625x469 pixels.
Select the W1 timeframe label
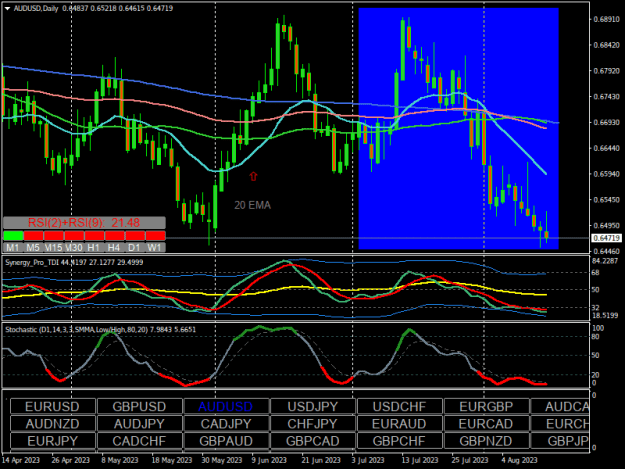tap(155, 247)
